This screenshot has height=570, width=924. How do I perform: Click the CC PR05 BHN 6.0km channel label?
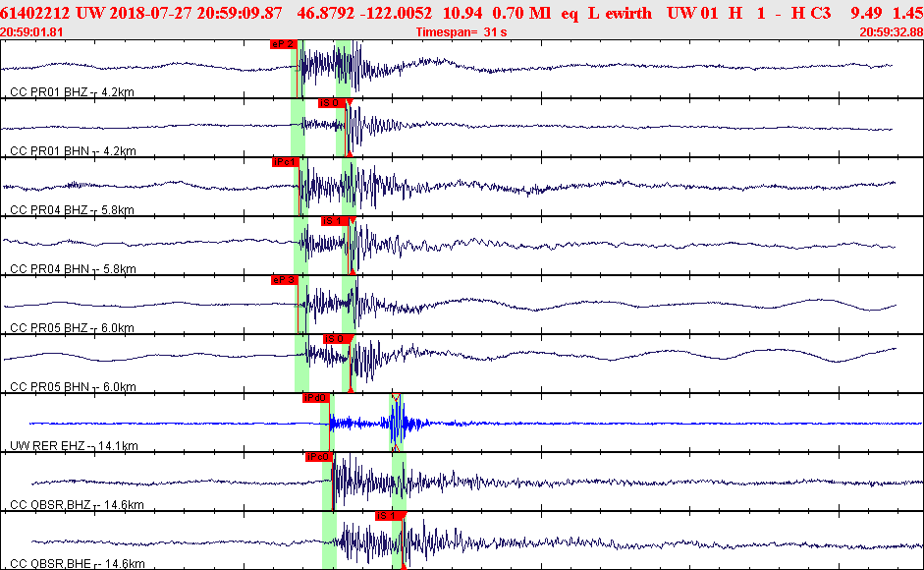coord(73,387)
